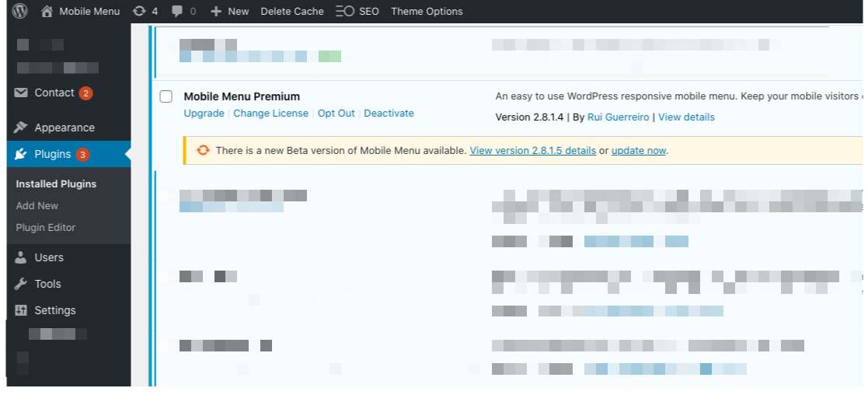Open the comments bubble icon

(x=178, y=11)
